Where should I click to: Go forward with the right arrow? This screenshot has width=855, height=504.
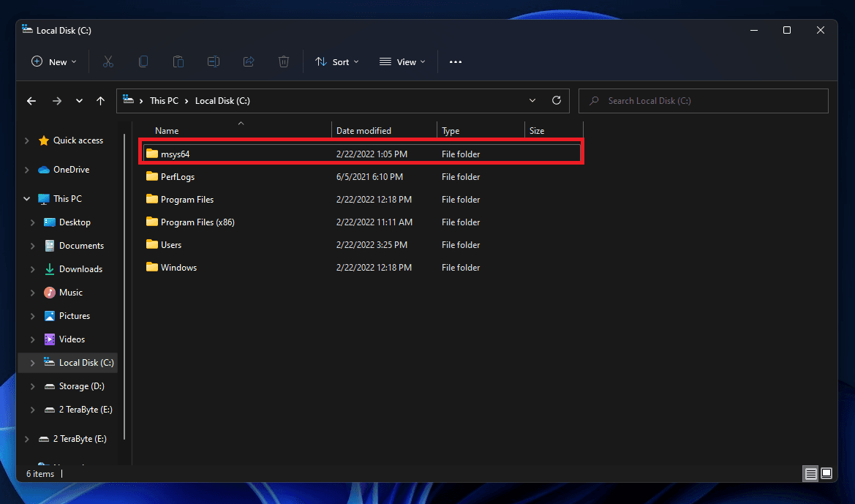click(x=57, y=101)
